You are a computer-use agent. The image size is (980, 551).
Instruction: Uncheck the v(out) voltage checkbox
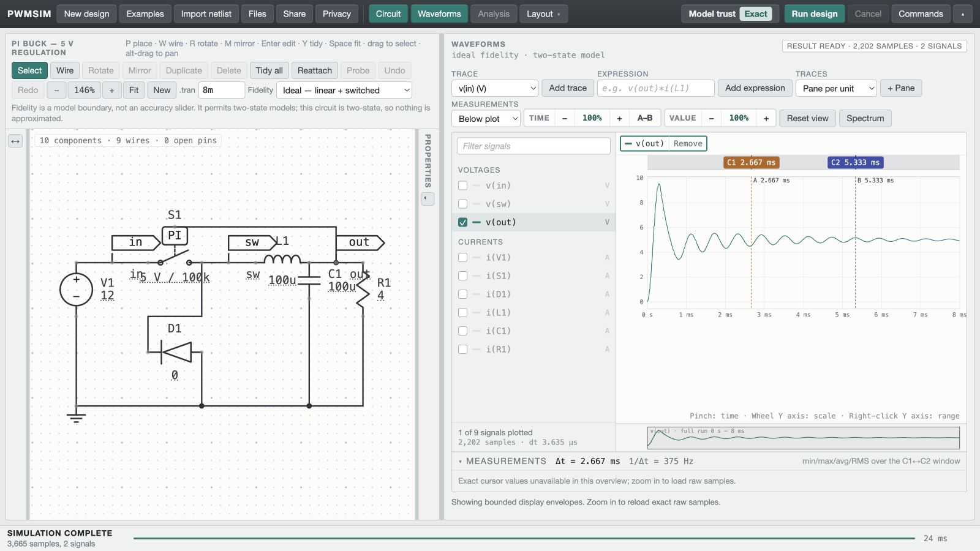[462, 222]
